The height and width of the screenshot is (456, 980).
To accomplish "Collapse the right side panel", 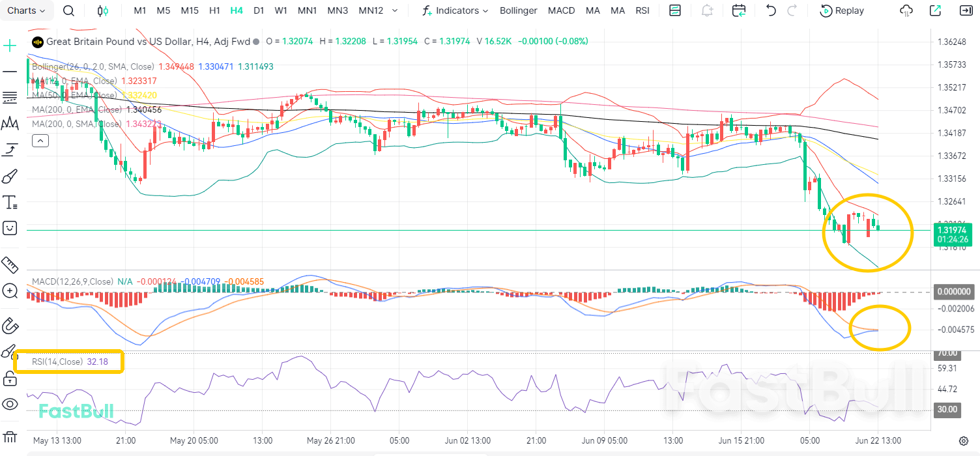I will pos(966,10).
